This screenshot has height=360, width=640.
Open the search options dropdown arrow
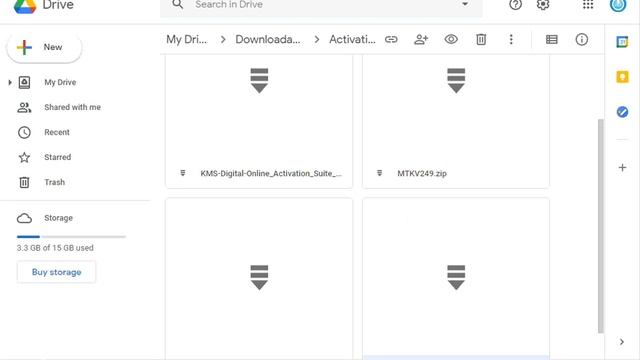point(465,4)
